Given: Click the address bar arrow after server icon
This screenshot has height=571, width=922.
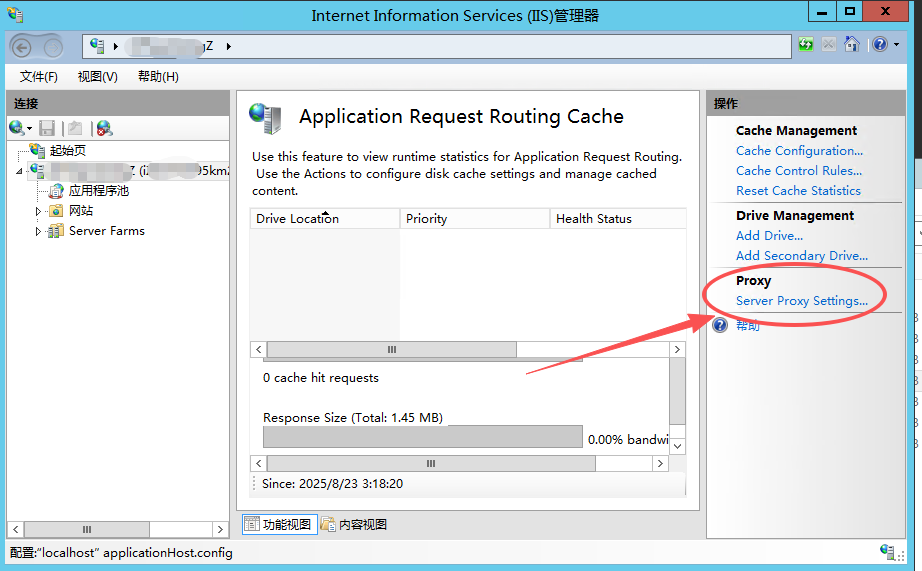Looking at the screenshot, I should point(116,46).
